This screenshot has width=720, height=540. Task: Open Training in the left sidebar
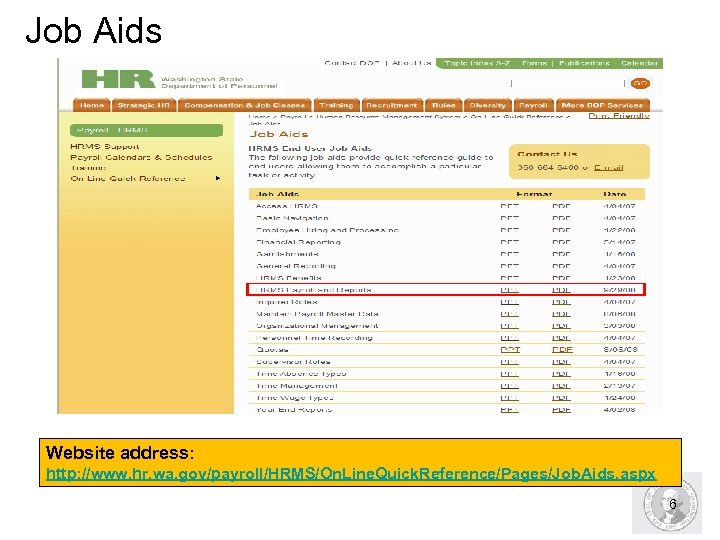coord(88,168)
